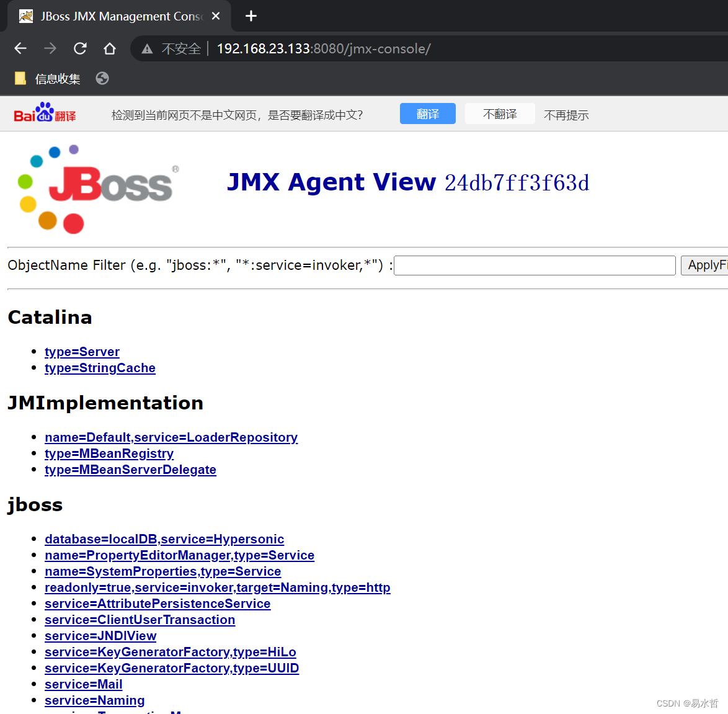Viewport: 728px width, 714px height.
Task: Open name=SystemProperties,type=Service link
Action: (x=163, y=571)
